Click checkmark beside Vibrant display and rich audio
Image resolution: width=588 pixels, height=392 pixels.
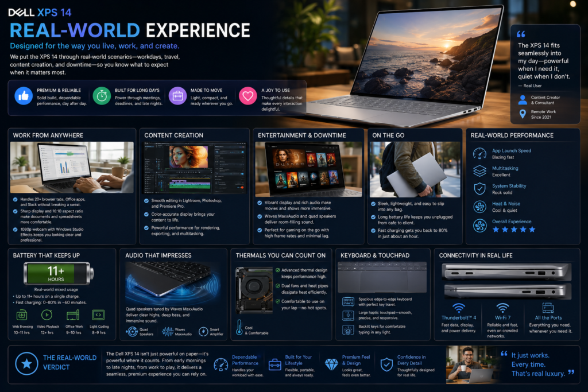pos(260,203)
